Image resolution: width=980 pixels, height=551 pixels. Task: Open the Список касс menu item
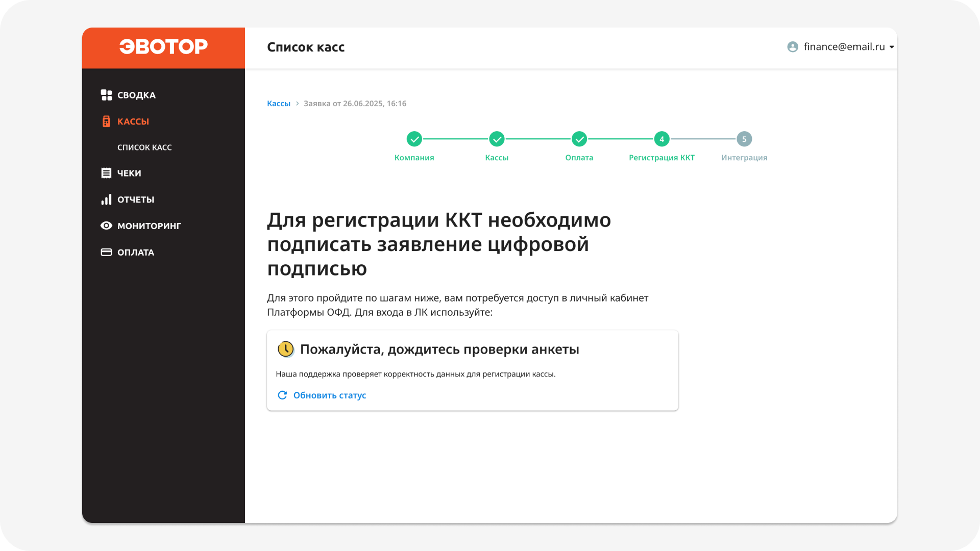144,147
